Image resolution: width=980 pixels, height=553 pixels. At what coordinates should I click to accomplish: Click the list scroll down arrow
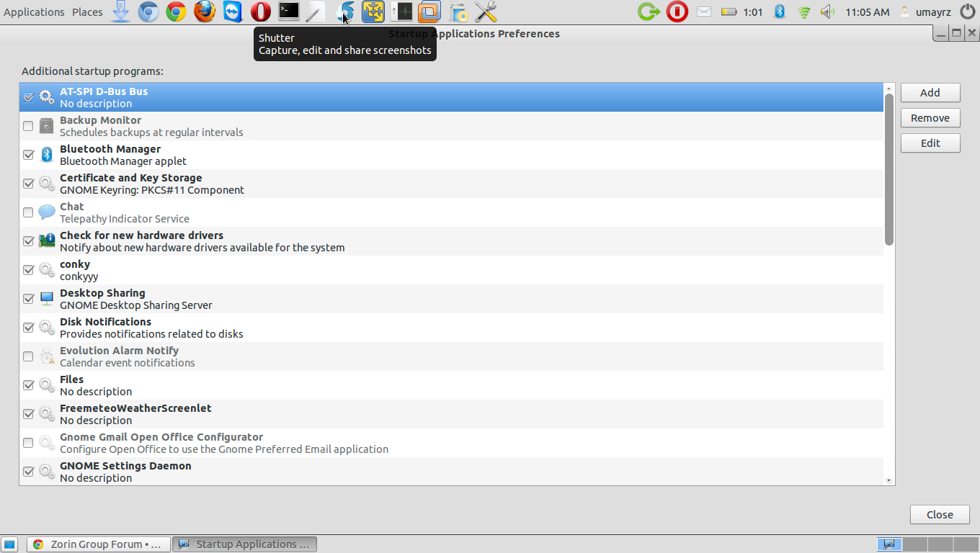tap(889, 480)
